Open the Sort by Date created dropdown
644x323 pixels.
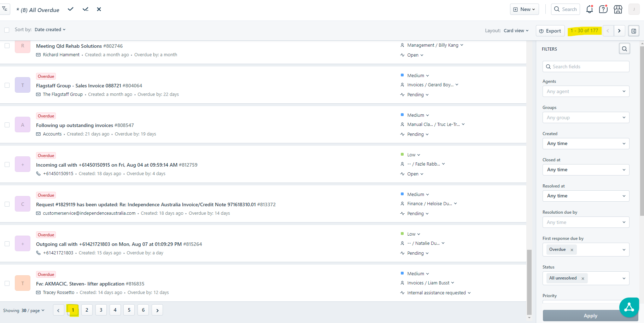click(x=50, y=30)
